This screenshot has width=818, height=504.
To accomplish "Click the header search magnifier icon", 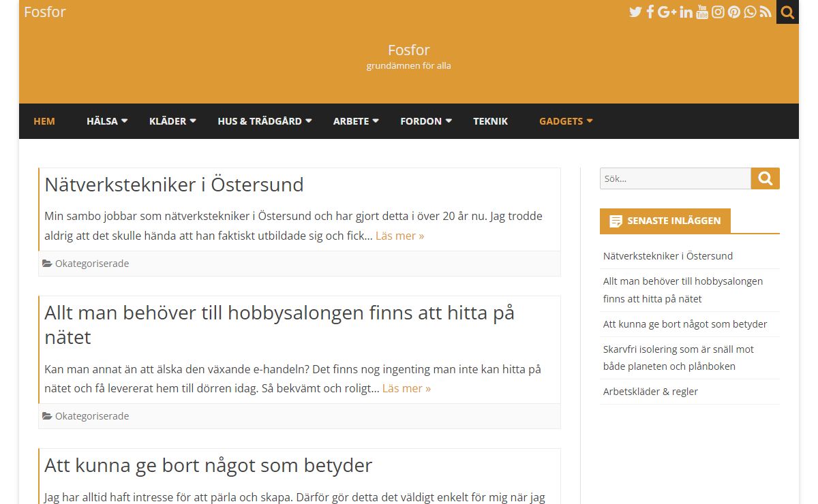I will pos(787,12).
